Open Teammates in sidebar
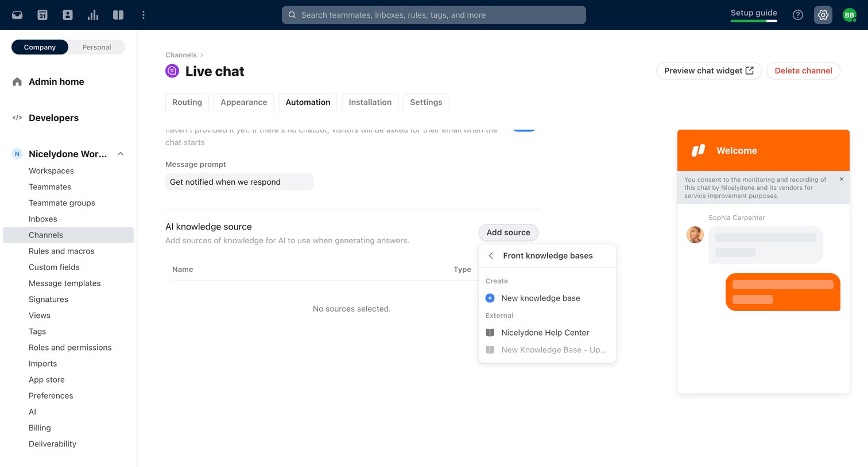The image size is (868, 467). pos(50,187)
